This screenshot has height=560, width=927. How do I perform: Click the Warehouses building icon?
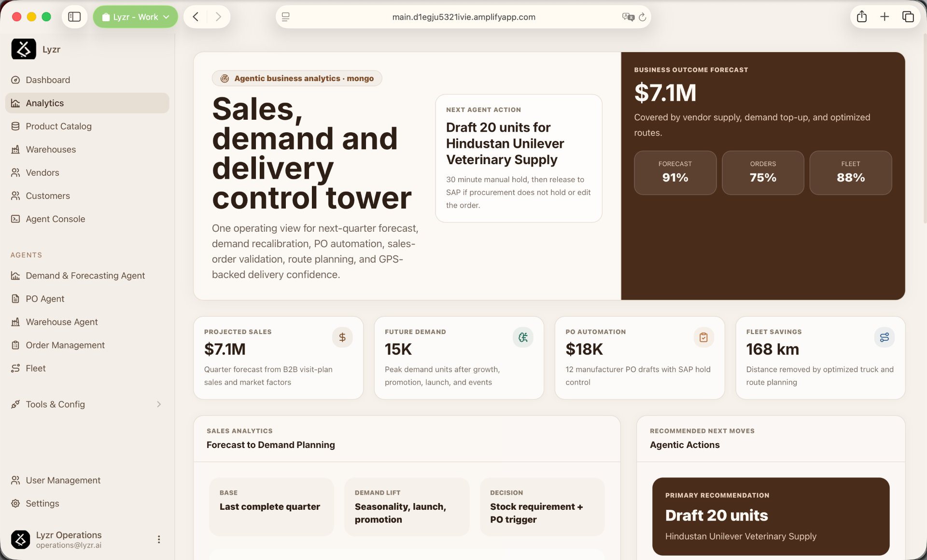coord(15,150)
